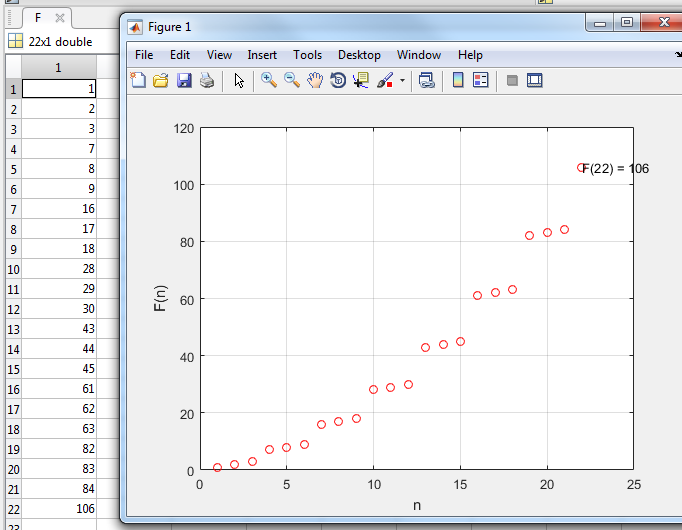Click the data point at n=21
The height and width of the screenshot is (530, 682).
point(564,230)
